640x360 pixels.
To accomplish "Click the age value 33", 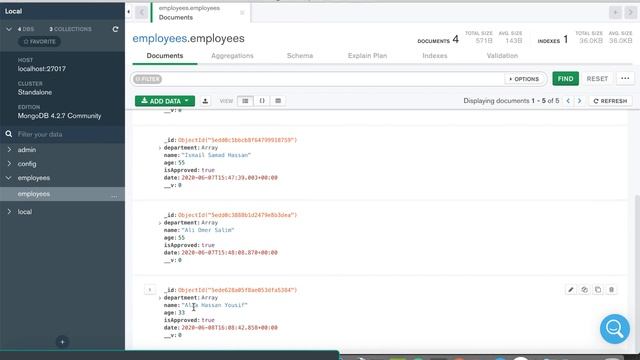I will point(181,313).
